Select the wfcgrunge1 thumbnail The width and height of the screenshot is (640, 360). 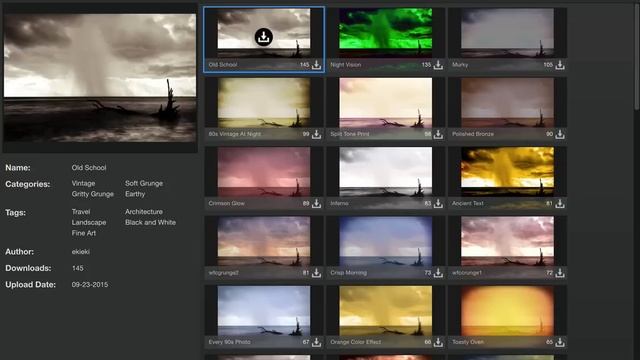coord(507,241)
